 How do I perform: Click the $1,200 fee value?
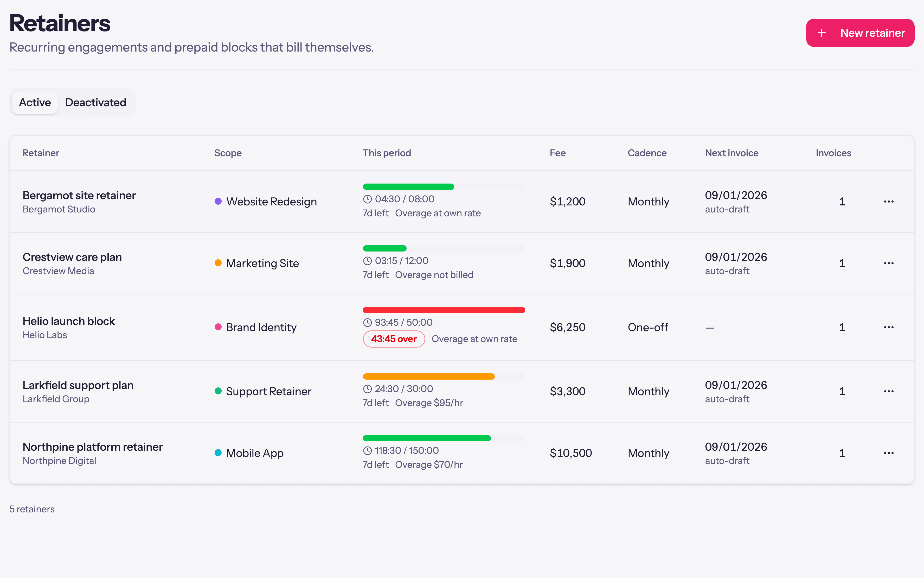[567, 202]
